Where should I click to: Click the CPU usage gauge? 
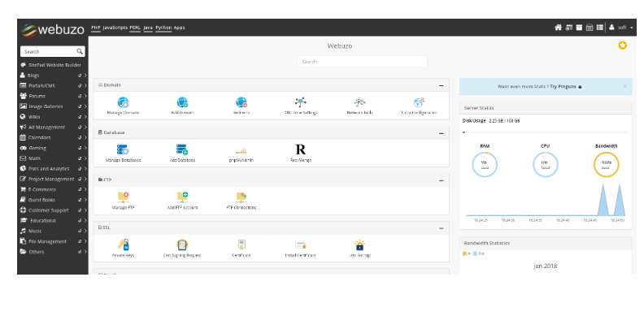pyautogui.click(x=546, y=165)
